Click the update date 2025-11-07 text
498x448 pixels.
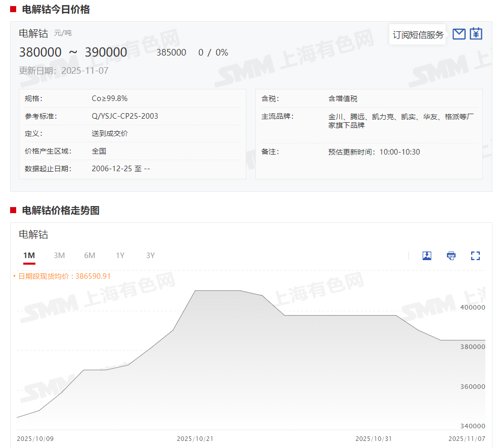(84, 71)
